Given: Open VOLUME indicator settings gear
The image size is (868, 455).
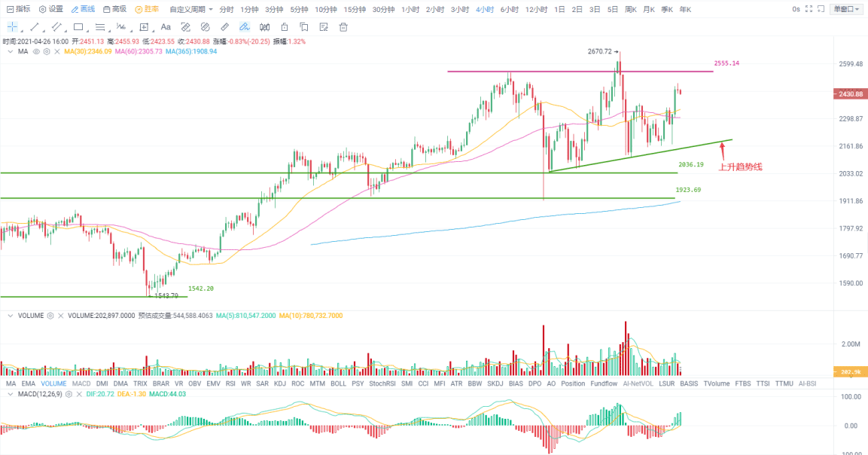Looking at the screenshot, I should (x=50, y=316).
